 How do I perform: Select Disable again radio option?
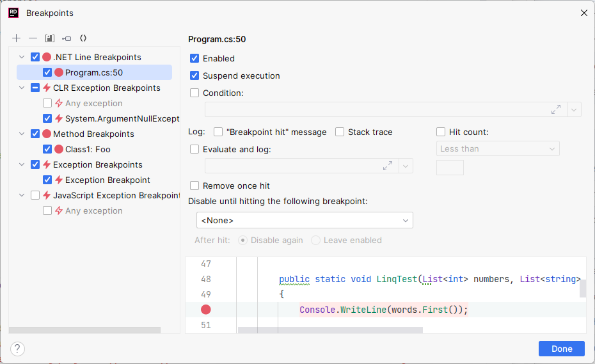coord(243,241)
